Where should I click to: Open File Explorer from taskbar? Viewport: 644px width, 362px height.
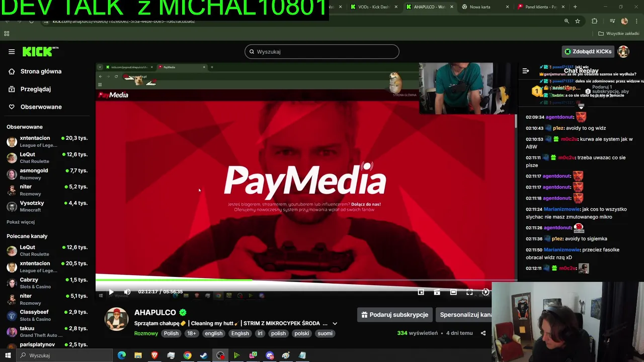tap(138, 355)
